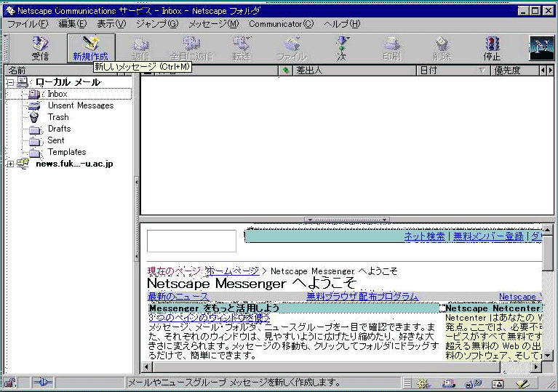The image size is (558, 392).
Task: Click the 削除 (Delete) toolbar icon
Action: click(442, 49)
